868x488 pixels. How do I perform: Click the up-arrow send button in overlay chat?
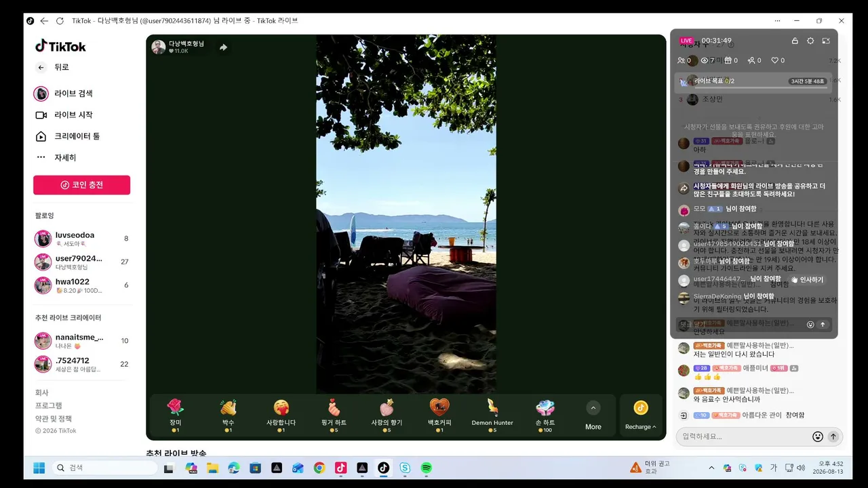(823, 325)
